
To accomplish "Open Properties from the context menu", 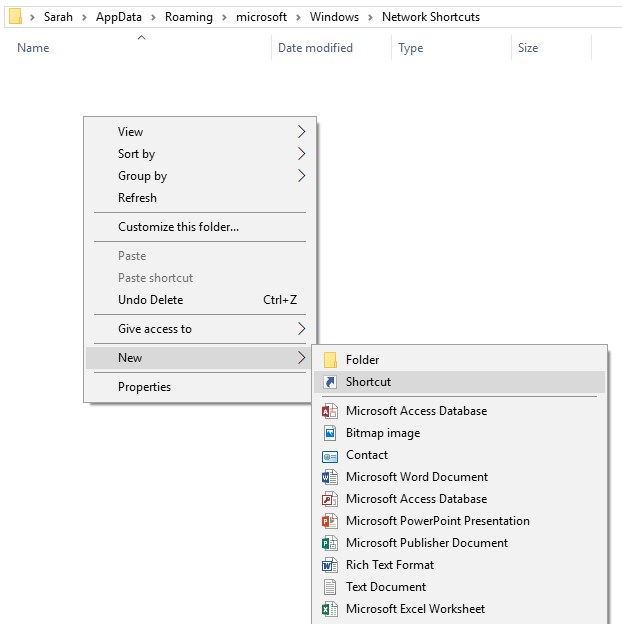I will point(144,387).
